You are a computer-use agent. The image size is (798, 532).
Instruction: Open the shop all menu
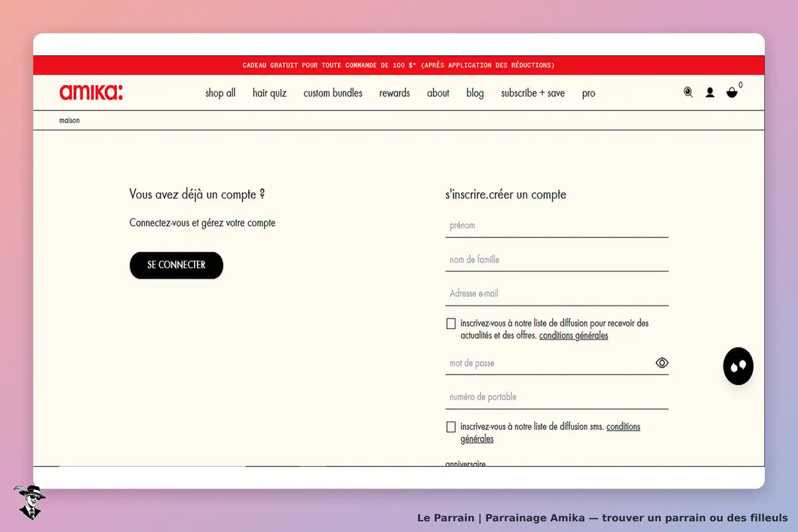(220, 93)
